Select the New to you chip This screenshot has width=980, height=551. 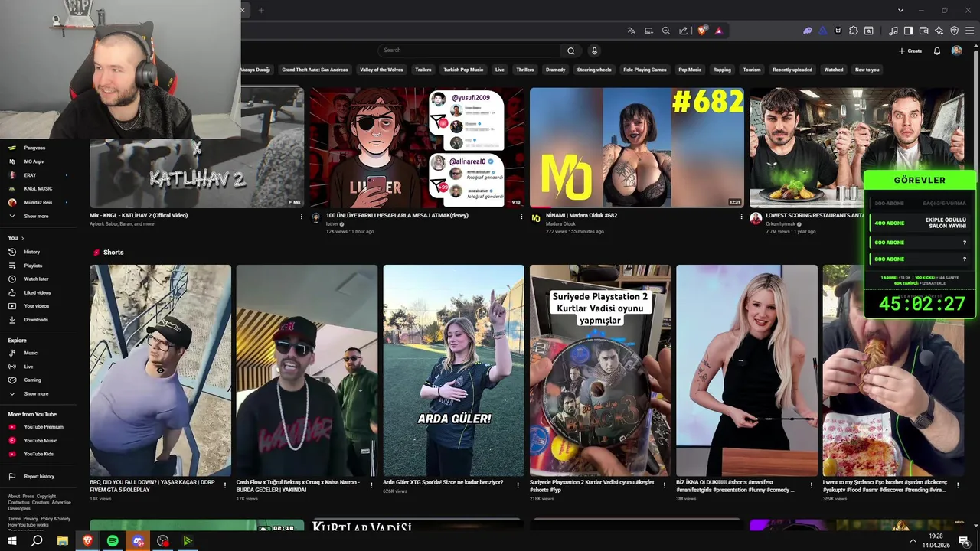pyautogui.click(x=867, y=70)
